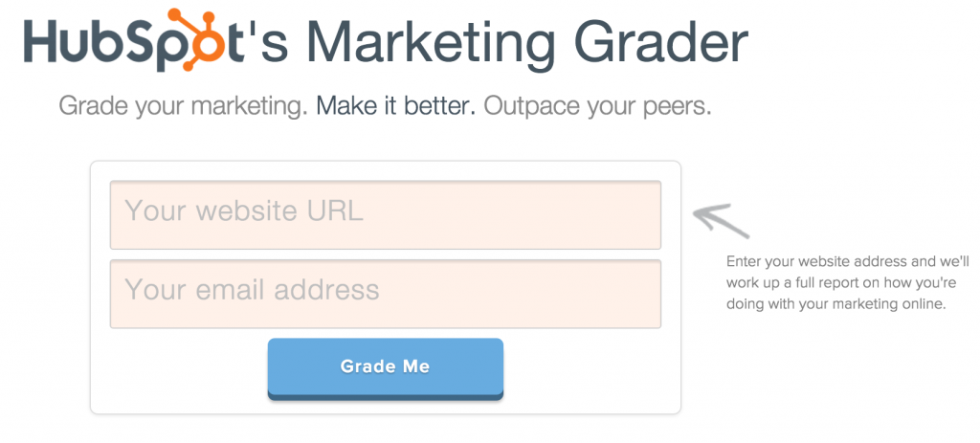
Task: Click the final "t" of HubSpot logo
Action: [x=239, y=42]
